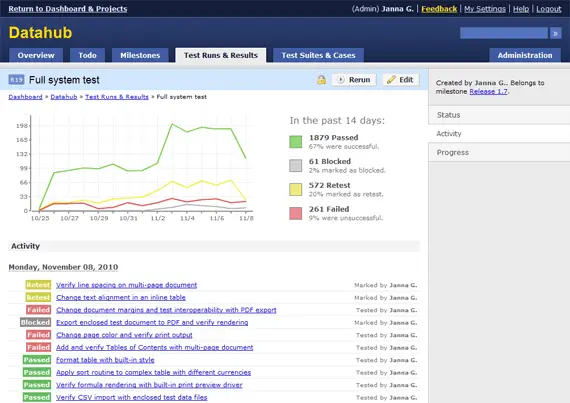Open the Overview tab
The width and height of the screenshot is (570, 403).
36,55
